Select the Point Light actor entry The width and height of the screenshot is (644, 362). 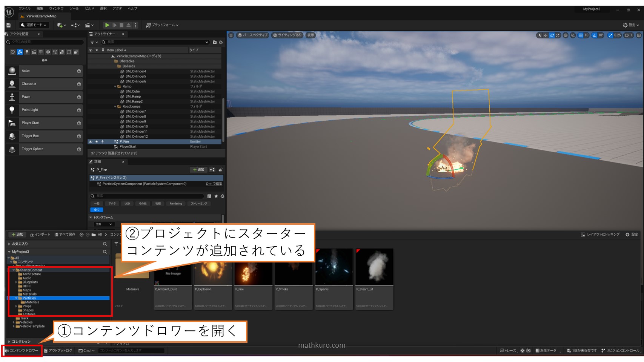45,110
